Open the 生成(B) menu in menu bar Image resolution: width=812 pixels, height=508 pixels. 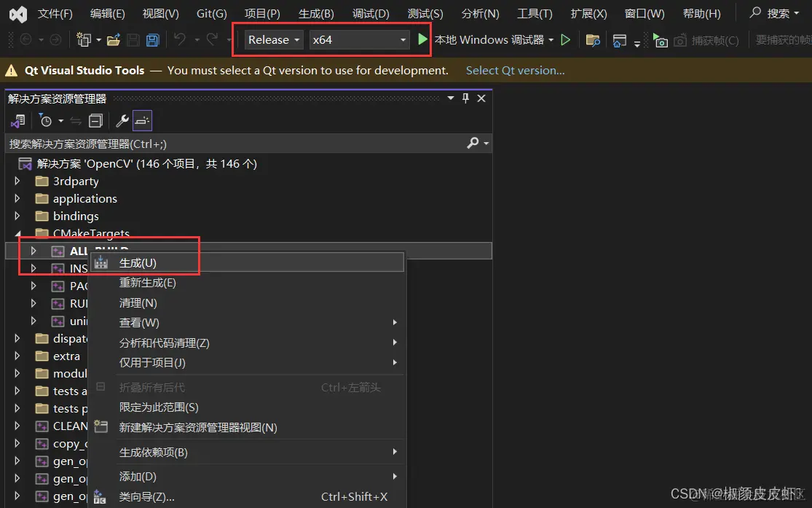click(316, 14)
